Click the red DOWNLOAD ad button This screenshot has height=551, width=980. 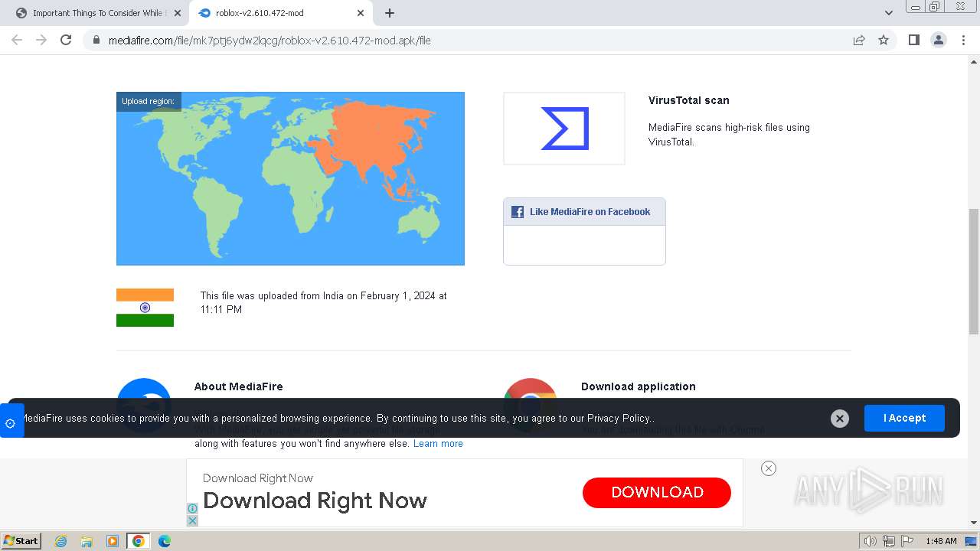point(657,492)
